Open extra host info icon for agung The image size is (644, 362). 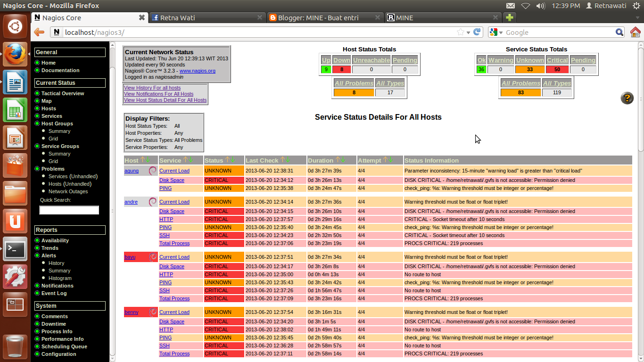pos(153,171)
